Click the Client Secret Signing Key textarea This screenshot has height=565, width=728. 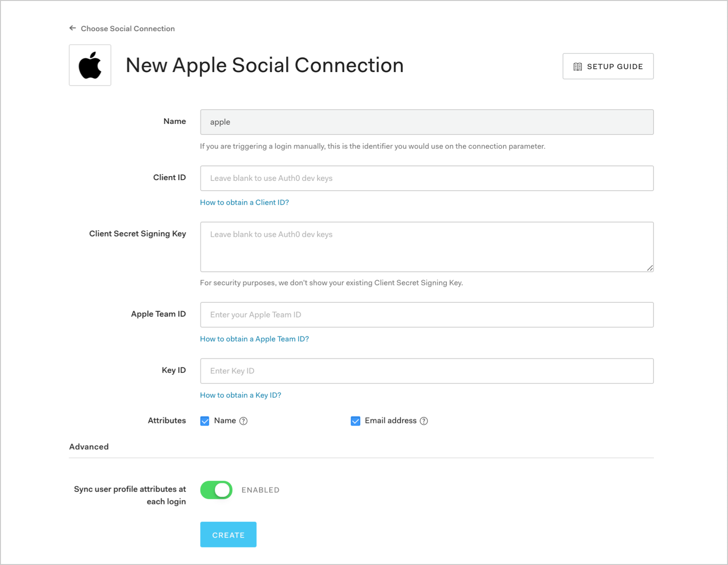pos(426,247)
